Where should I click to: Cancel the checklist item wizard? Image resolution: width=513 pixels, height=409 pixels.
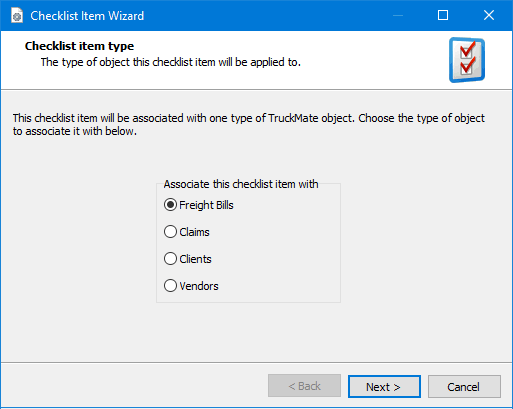(464, 387)
